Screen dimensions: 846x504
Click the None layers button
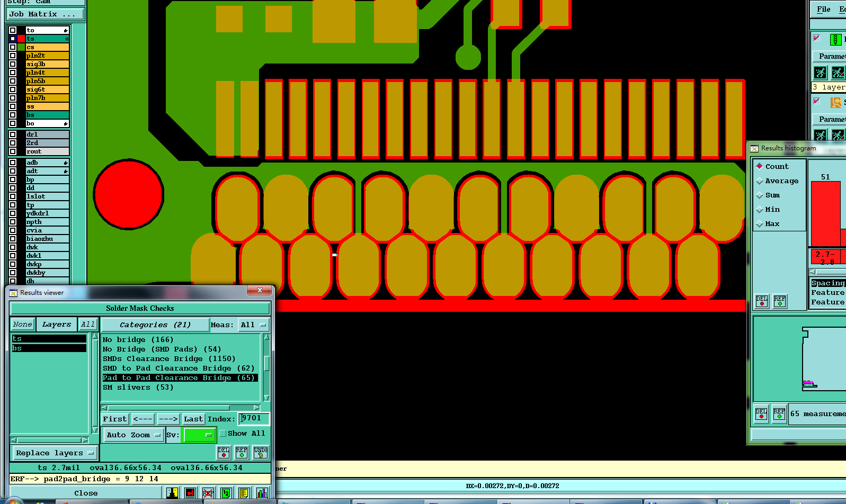[23, 325]
